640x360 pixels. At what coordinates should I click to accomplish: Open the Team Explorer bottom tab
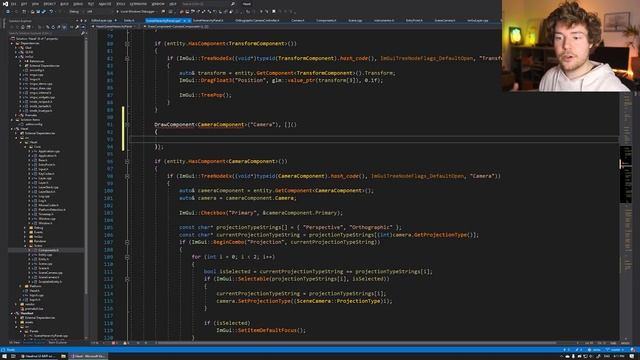[58, 343]
